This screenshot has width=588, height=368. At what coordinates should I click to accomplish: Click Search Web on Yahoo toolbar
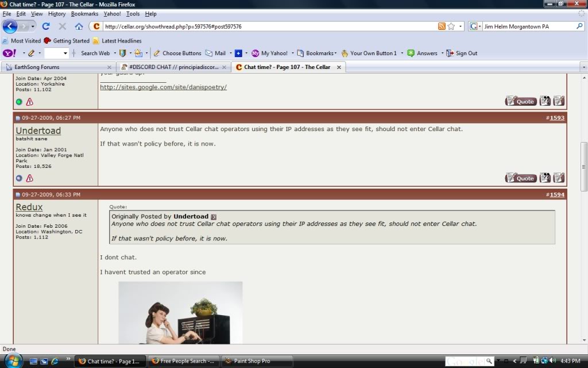[95, 53]
